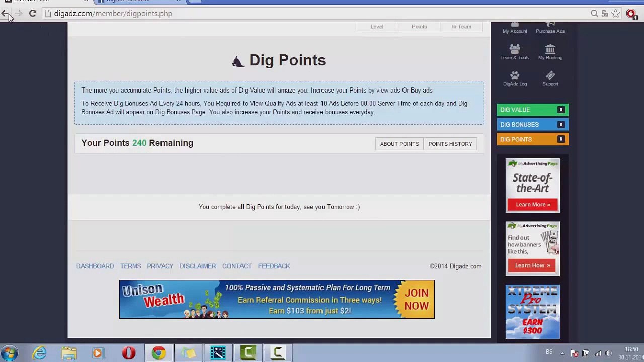The image size is (644, 362).
Task: Open the Support ticket icon
Action: [550, 78]
